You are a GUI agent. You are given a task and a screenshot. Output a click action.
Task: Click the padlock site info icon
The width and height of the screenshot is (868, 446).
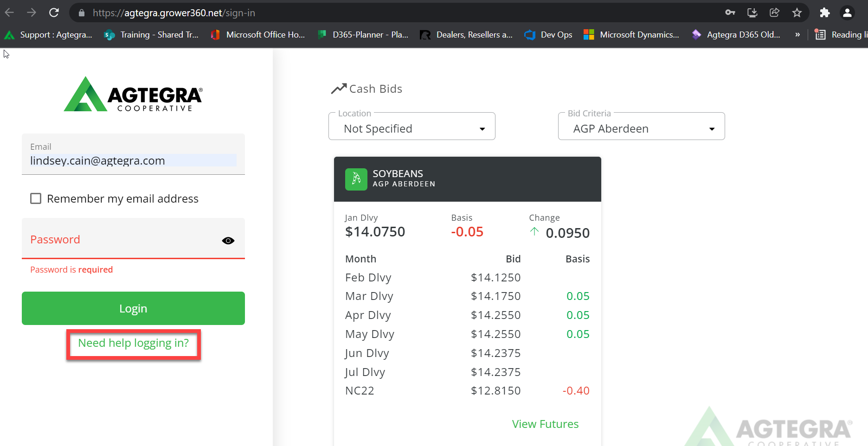[x=82, y=13]
